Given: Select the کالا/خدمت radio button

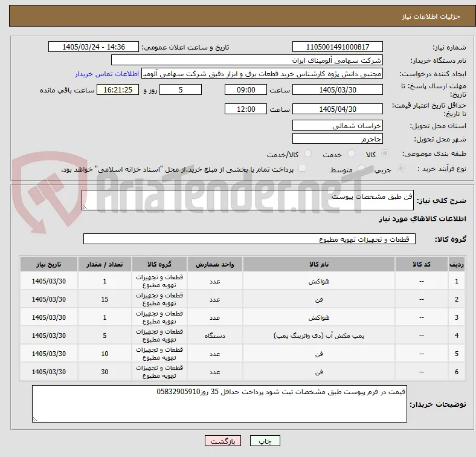Looking at the screenshot, I should click(308, 154).
